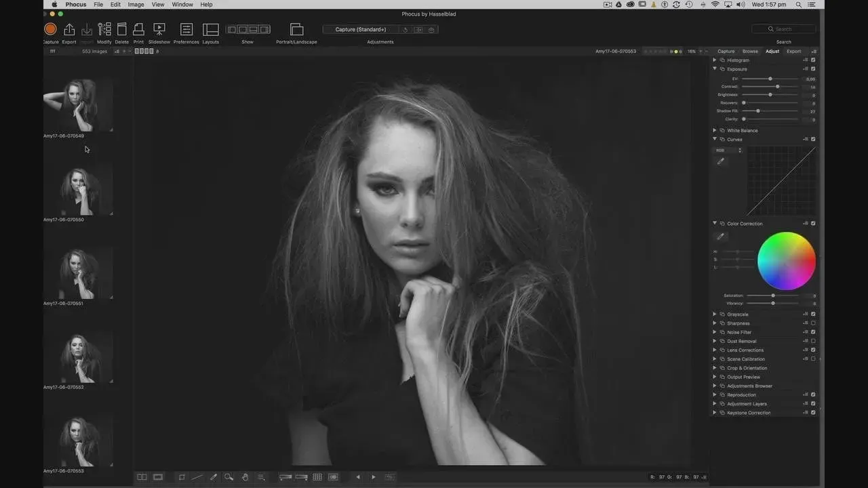This screenshot has width=868, height=488.
Task: Click the Capture (Standard+) adjustments preset
Action: 361,30
